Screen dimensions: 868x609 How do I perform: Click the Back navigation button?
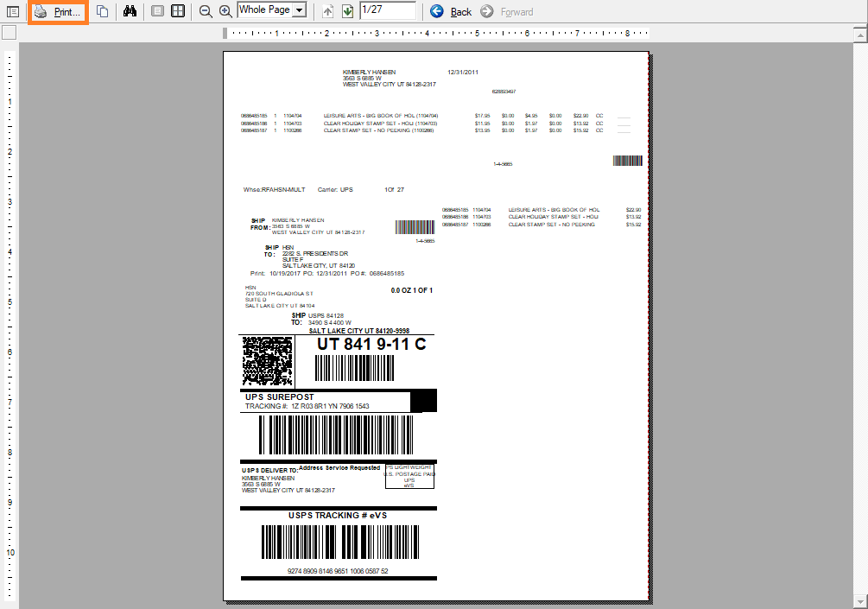pos(451,11)
